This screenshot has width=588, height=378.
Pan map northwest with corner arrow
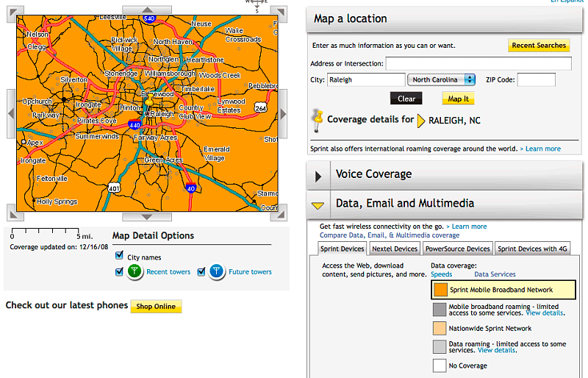[x=15, y=12]
